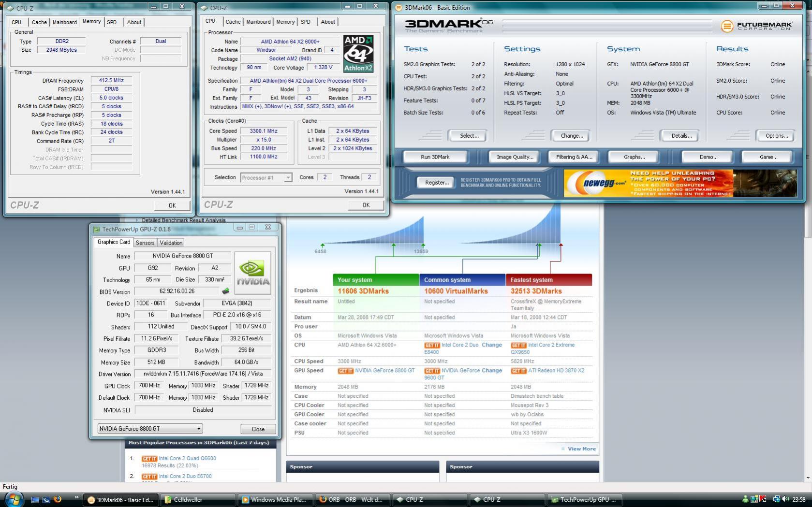Click the red security alert tray icon
This screenshot has width=812, height=507.
pos(762,499)
